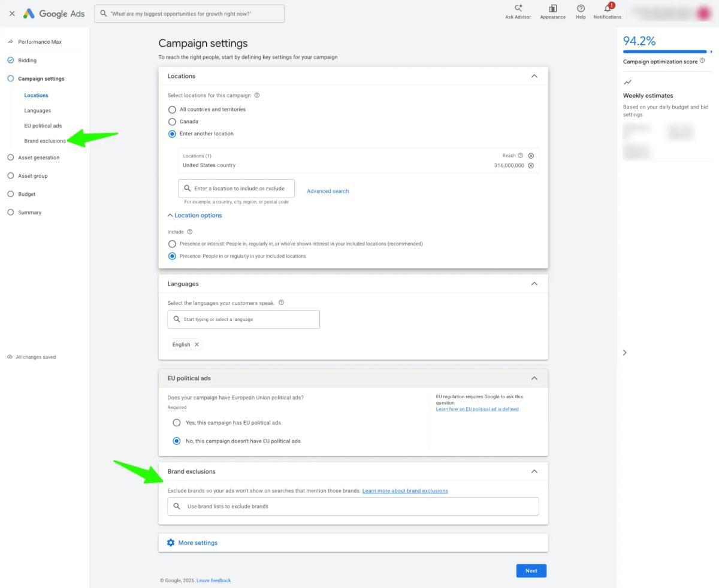Screen dimensions: 719x588
Task: Click the 94.2% optimization score value
Action: 639,41
